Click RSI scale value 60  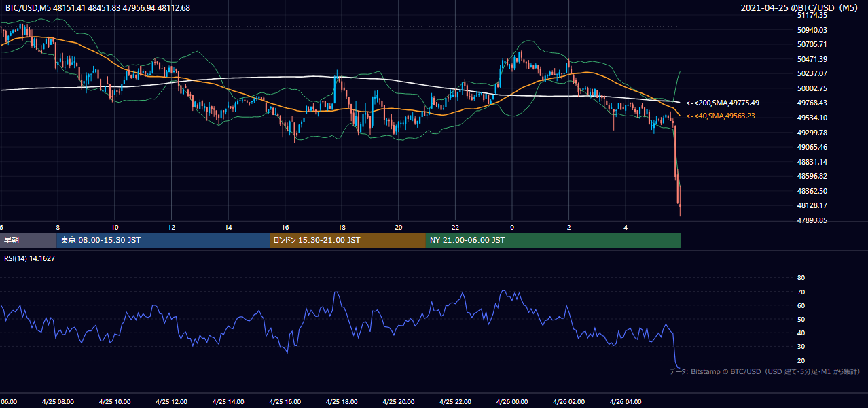pyautogui.click(x=801, y=305)
